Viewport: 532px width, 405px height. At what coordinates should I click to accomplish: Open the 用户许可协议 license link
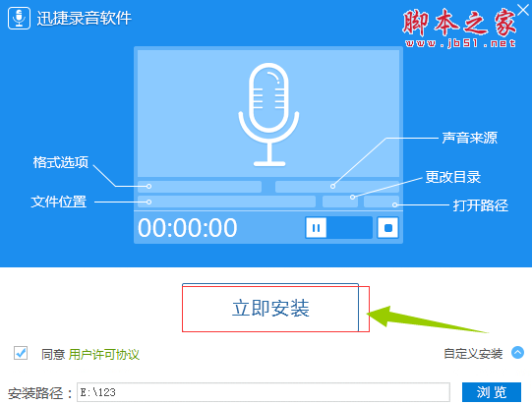tap(104, 355)
